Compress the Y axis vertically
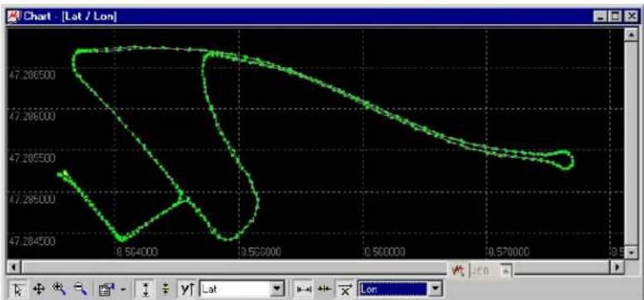 coord(165,290)
